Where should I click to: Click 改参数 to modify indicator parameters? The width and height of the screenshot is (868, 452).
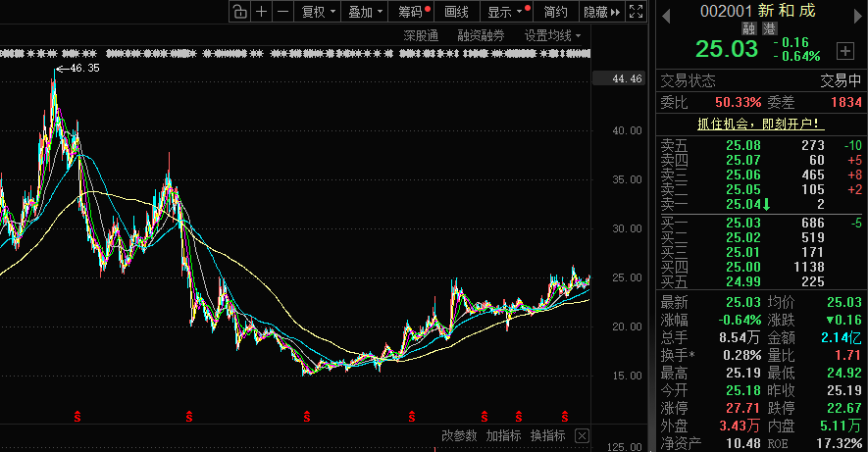click(458, 435)
